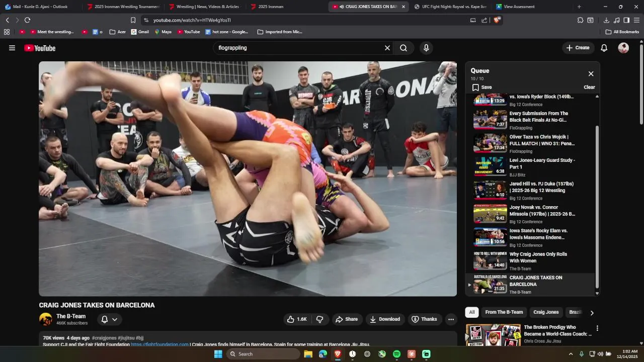644x362 pixels.
Task: Bookmark this page icon in address bar
Action: [x=133, y=20]
